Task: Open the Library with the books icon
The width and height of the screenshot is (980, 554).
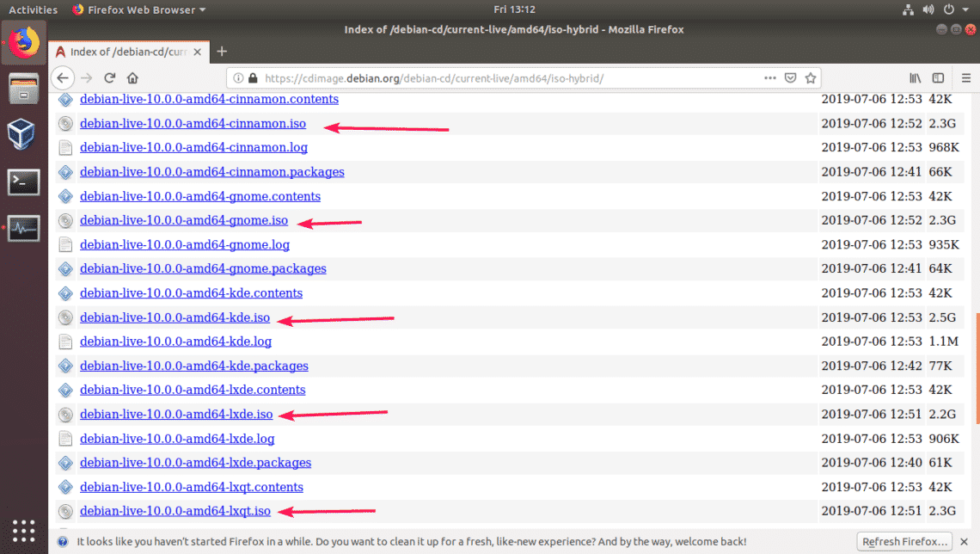Action: coord(915,77)
